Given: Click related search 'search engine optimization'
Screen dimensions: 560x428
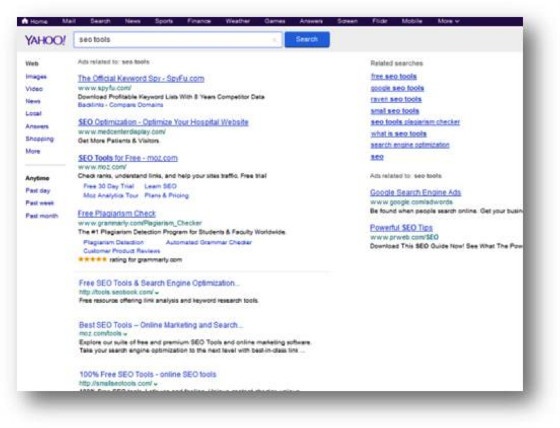Looking at the screenshot, I should pos(410,145).
